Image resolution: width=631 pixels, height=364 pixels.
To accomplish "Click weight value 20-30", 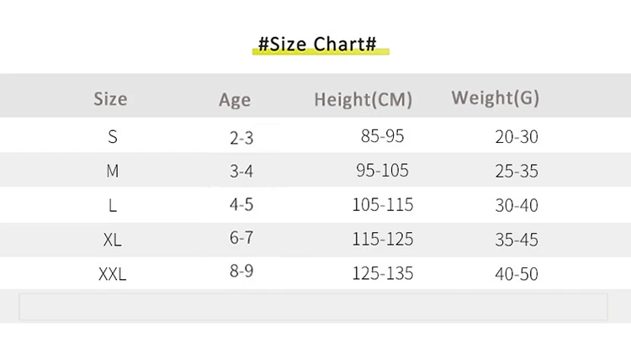I will 517,137.
